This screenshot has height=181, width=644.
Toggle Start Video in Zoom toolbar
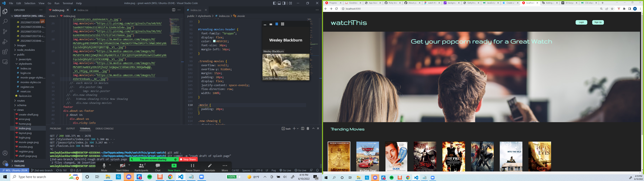(122, 167)
